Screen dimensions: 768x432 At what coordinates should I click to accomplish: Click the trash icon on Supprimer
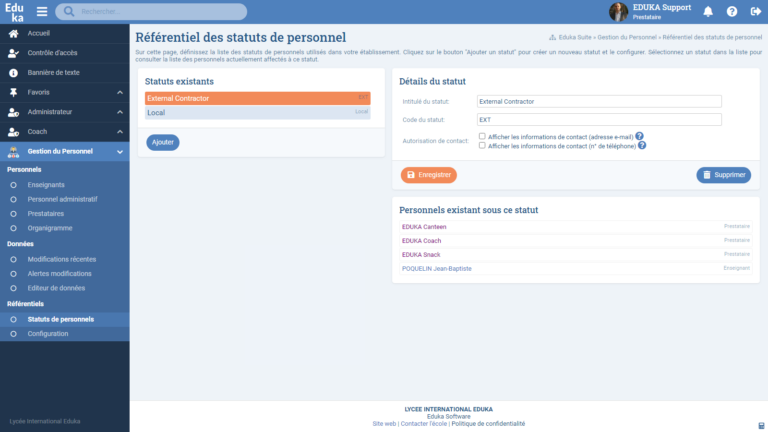pos(707,175)
